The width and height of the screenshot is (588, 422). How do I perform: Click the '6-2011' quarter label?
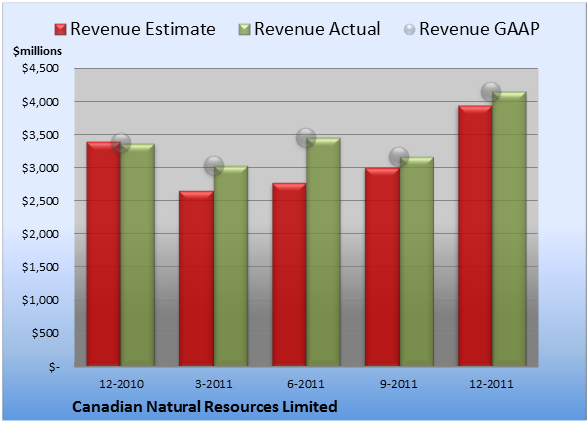[306, 384]
